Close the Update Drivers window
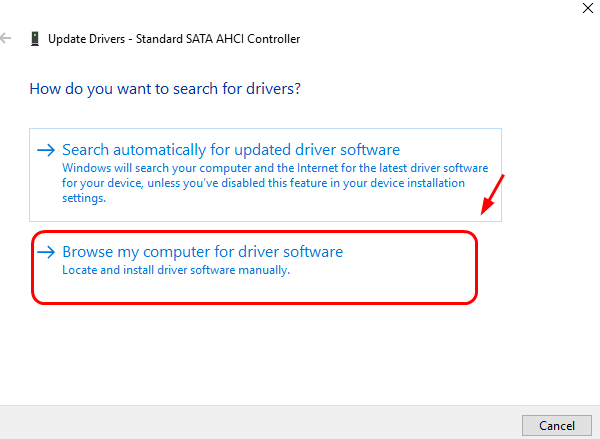 coord(584,6)
